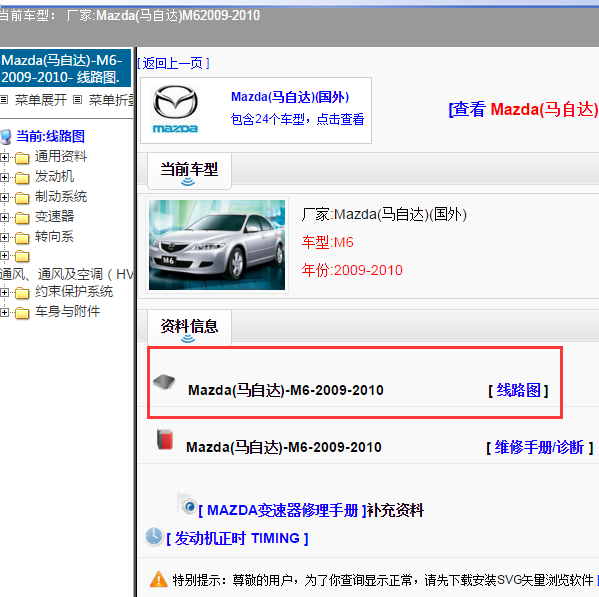Click the Mazda(马自达)-M6-2009-2010 title in 线路图 row
The image size is (599, 597).
(x=286, y=390)
